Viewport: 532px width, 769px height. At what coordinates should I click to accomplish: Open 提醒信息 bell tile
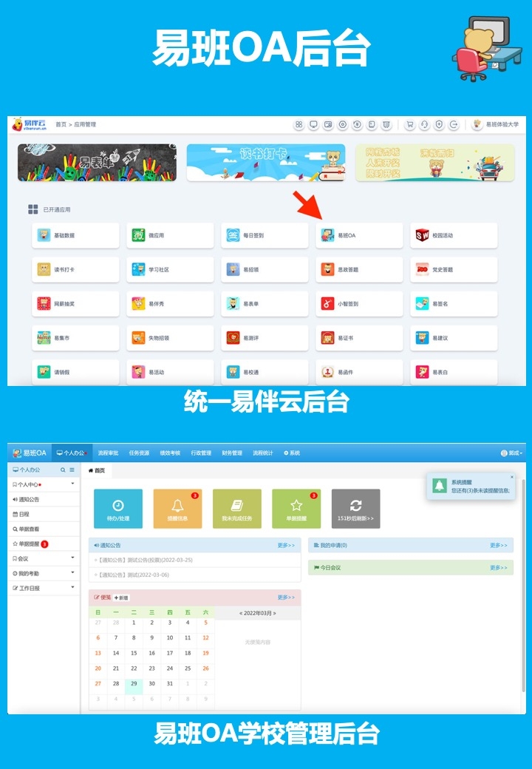click(177, 509)
